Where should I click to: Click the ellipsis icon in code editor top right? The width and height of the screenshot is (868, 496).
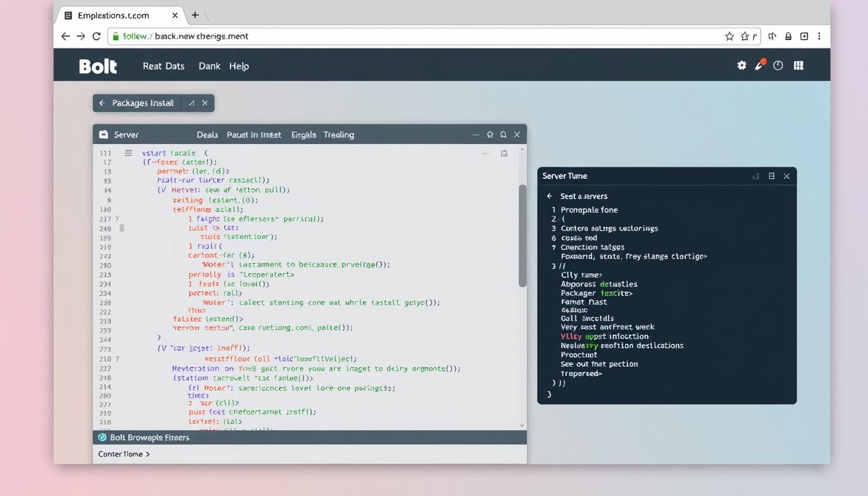(486, 154)
